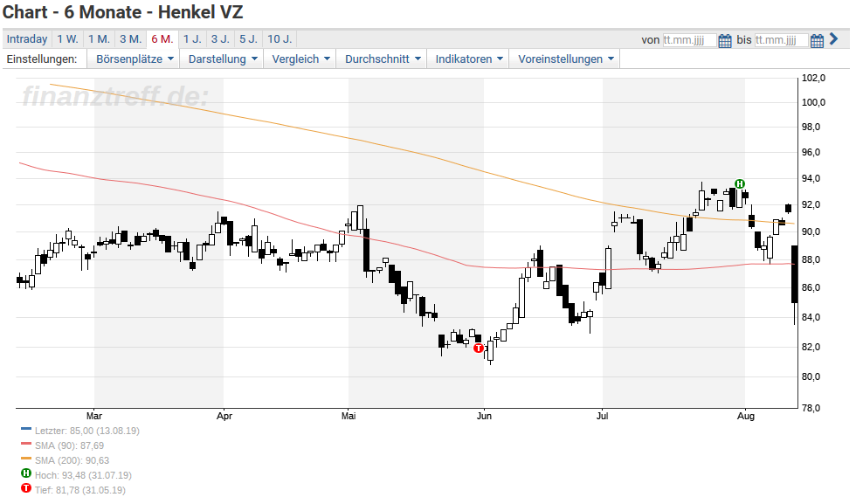Click the red T low marker on chart

click(479, 348)
